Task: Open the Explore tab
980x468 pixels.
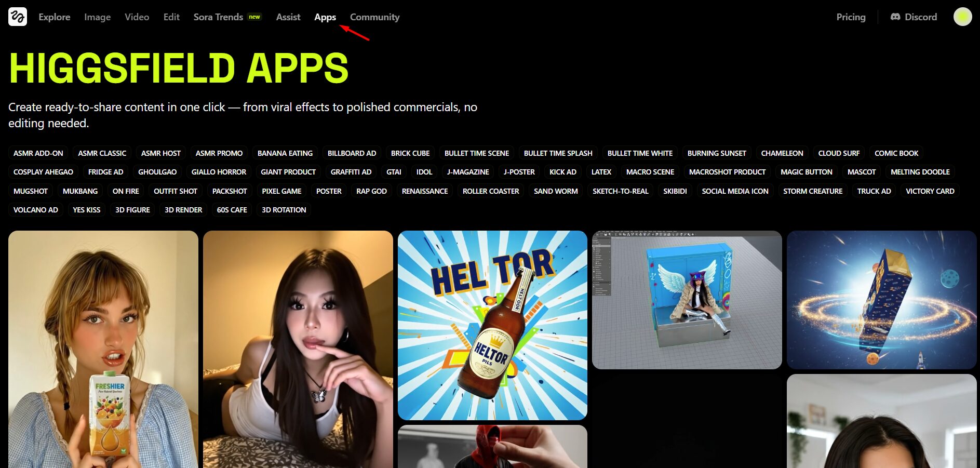Action: (x=55, y=17)
